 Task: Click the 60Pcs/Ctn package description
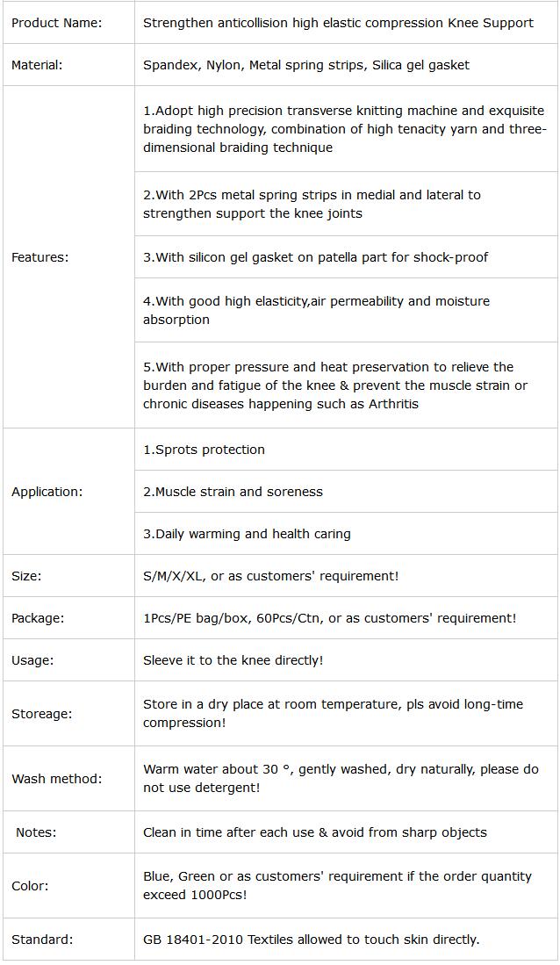(x=329, y=618)
